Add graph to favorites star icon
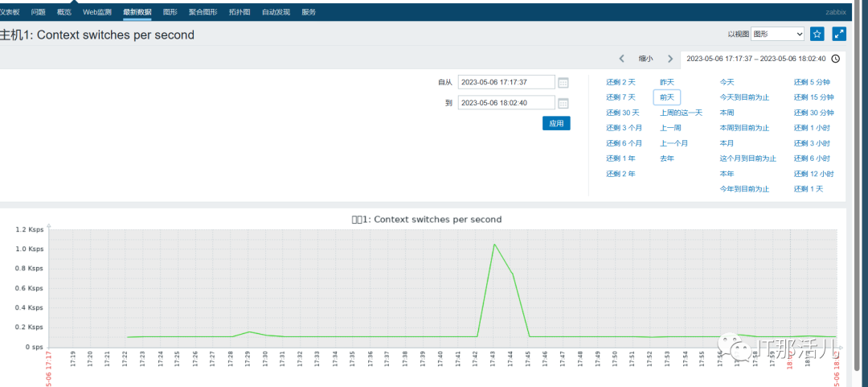 817,34
